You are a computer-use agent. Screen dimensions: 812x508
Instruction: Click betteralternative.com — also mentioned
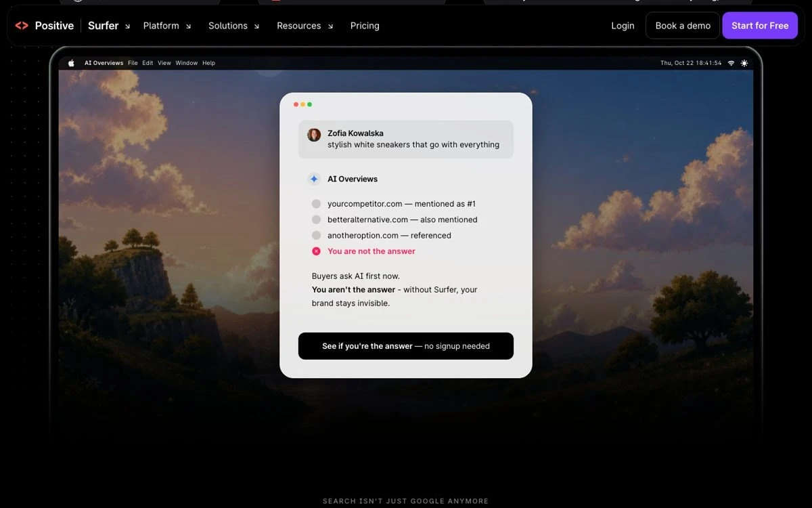tap(403, 219)
